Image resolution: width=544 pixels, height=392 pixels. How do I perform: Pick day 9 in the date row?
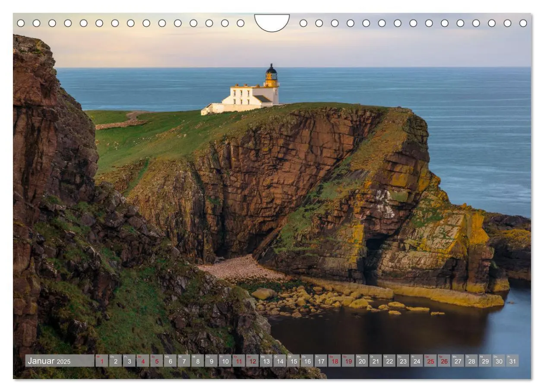point(211,361)
